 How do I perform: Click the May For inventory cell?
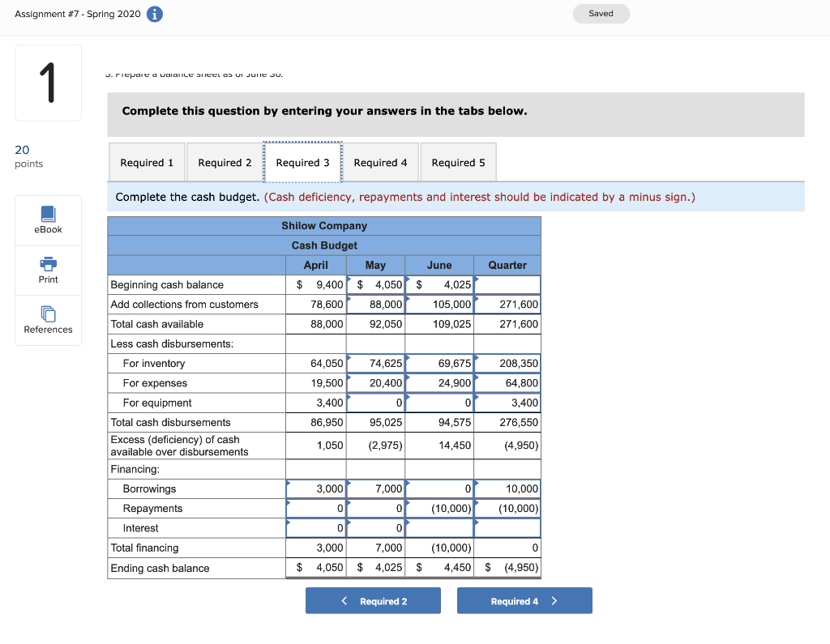coord(376,363)
